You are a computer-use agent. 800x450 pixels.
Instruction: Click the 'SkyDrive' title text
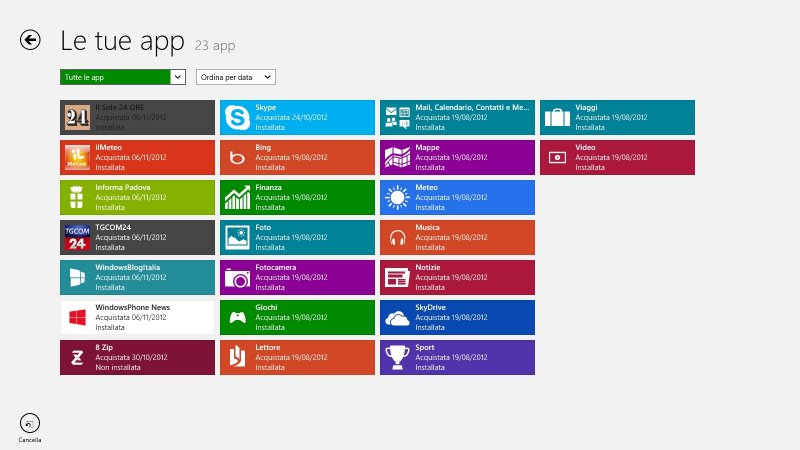pyautogui.click(x=431, y=307)
